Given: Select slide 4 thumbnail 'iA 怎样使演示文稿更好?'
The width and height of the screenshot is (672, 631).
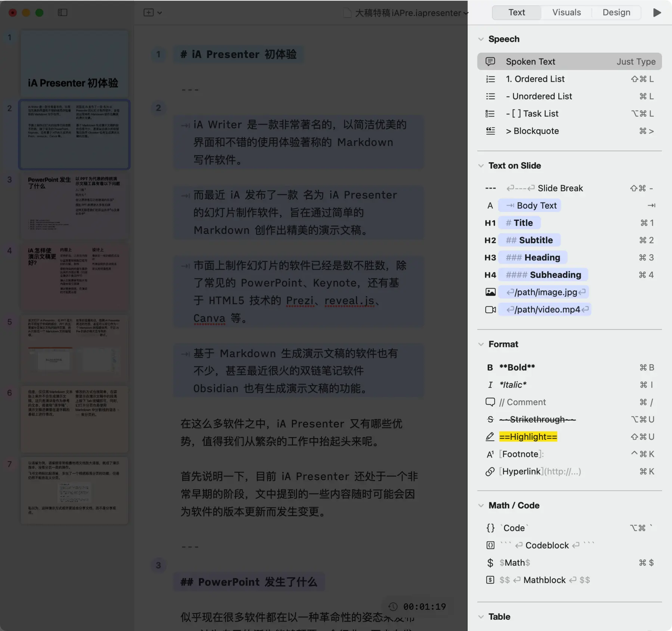Looking at the screenshot, I should (x=74, y=277).
